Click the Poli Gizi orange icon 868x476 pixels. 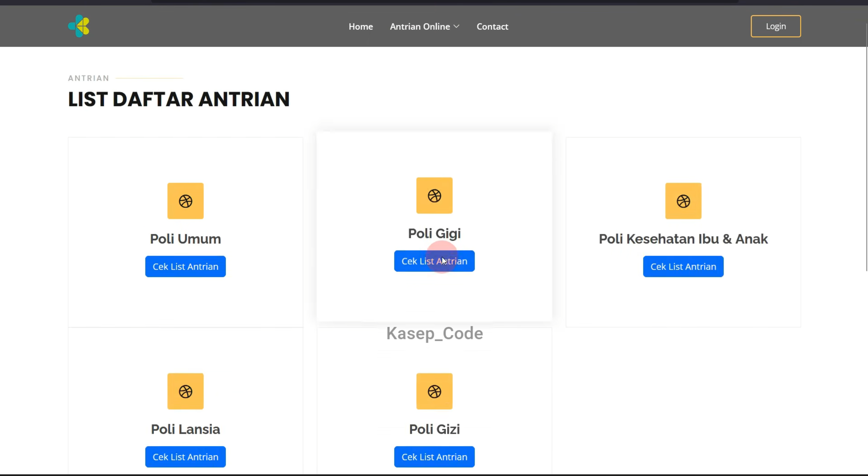(x=434, y=391)
